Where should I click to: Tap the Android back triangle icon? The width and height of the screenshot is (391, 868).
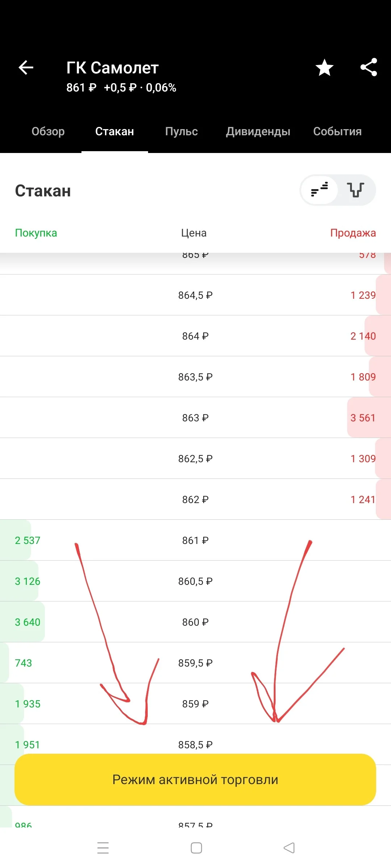(289, 848)
